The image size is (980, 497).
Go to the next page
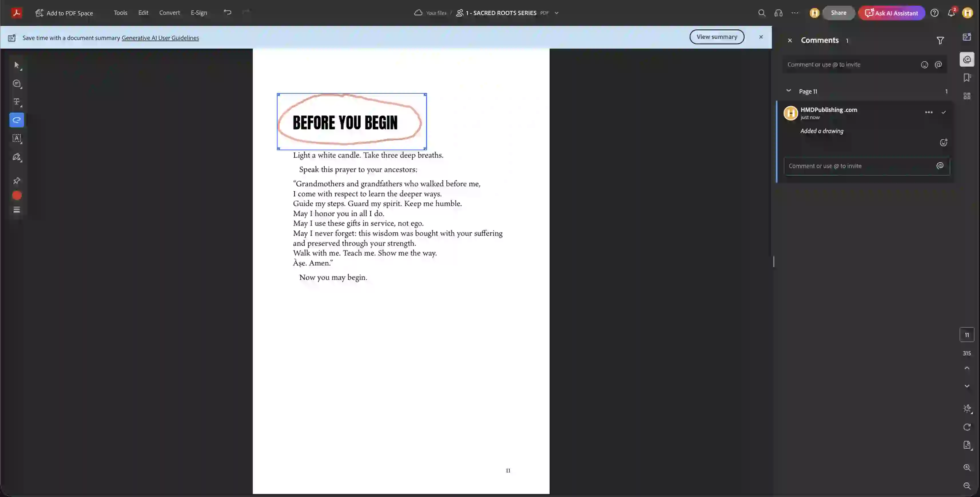click(x=967, y=386)
